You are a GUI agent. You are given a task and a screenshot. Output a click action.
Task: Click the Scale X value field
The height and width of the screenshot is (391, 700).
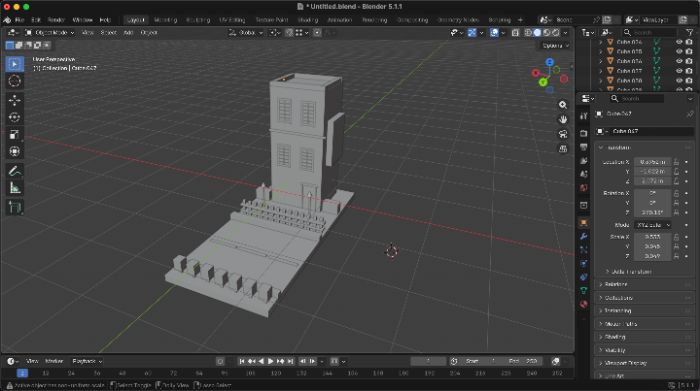[x=653, y=237]
